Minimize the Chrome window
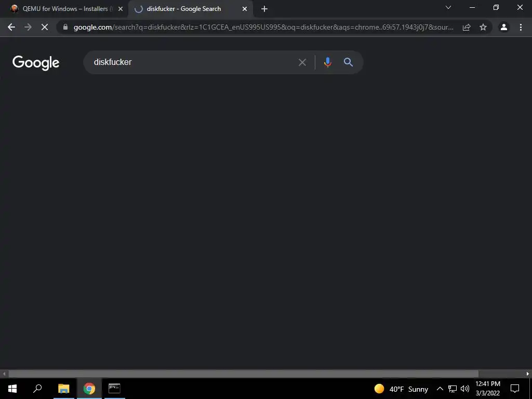 pyautogui.click(x=472, y=7)
